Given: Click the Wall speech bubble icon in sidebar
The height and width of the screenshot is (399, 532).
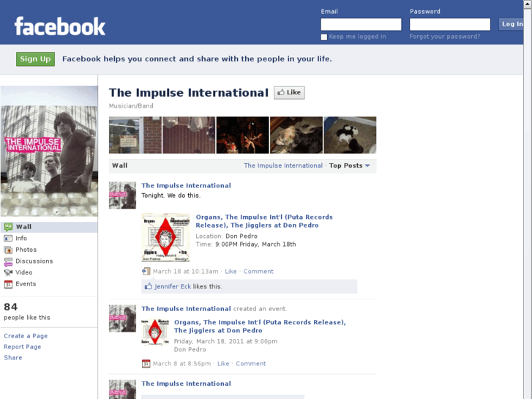Looking at the screenshot, I should click(x=8, y=227).
